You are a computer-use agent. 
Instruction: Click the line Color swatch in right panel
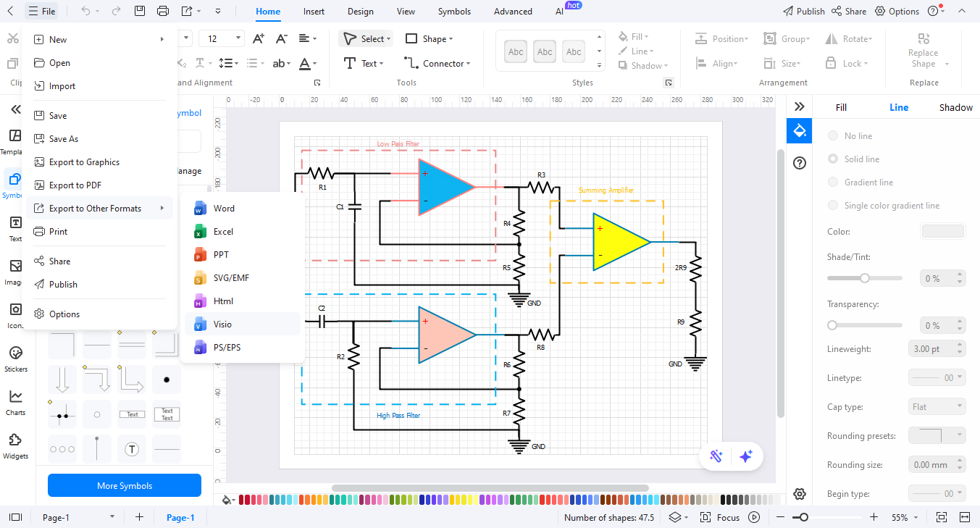tap(942, 232)
